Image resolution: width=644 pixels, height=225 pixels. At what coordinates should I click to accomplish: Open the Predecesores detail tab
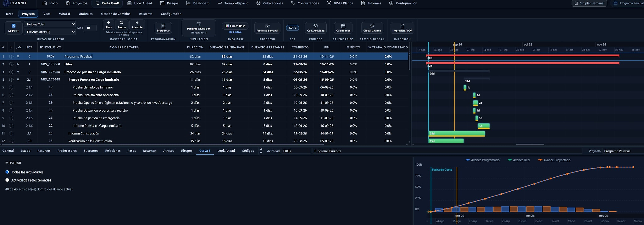point(67,151)
